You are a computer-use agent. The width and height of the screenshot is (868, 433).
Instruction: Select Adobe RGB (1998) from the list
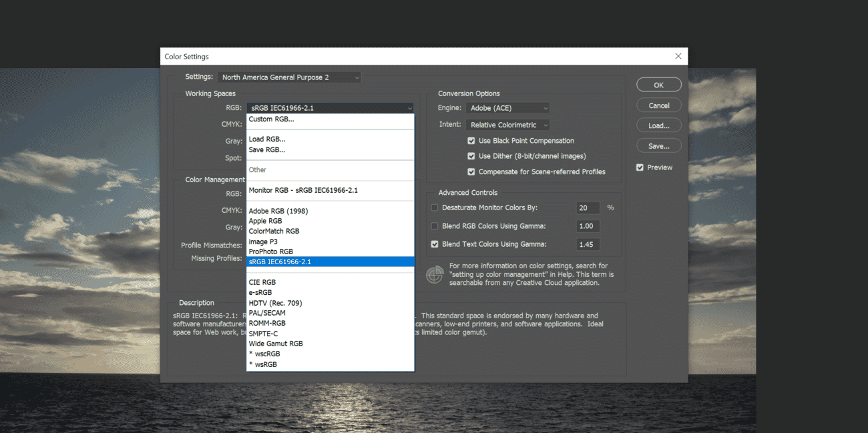pos(278,210)
